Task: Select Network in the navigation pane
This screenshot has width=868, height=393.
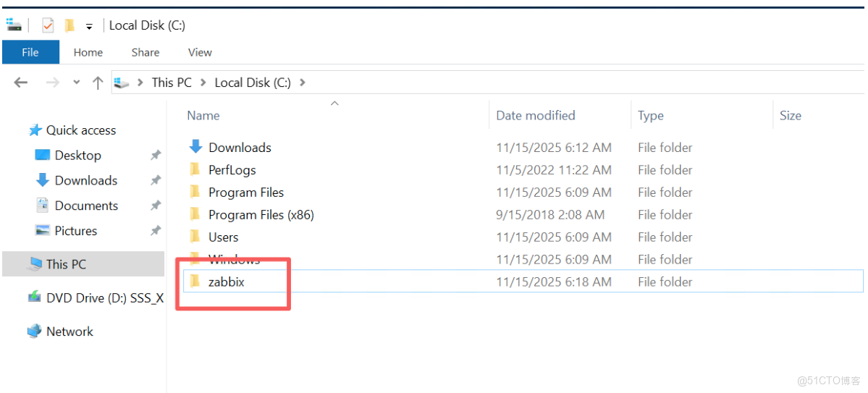Action: [x=69, y=331]
